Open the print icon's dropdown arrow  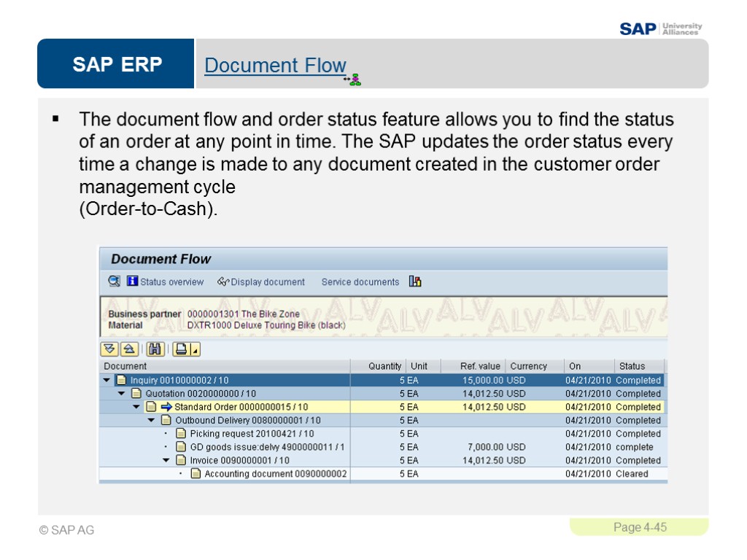point(196,349)
